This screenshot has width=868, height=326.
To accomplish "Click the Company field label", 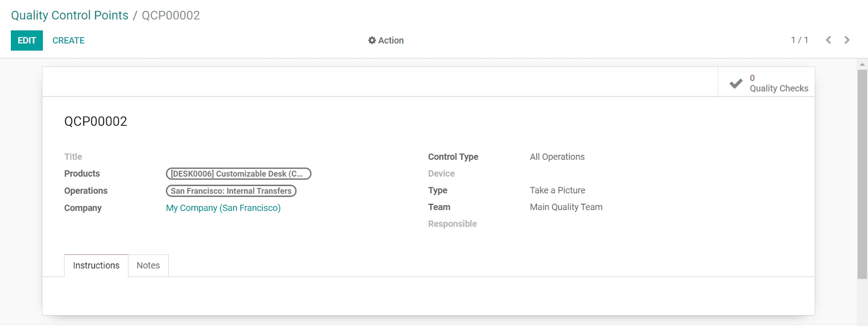I will click(x=82, y=208).
